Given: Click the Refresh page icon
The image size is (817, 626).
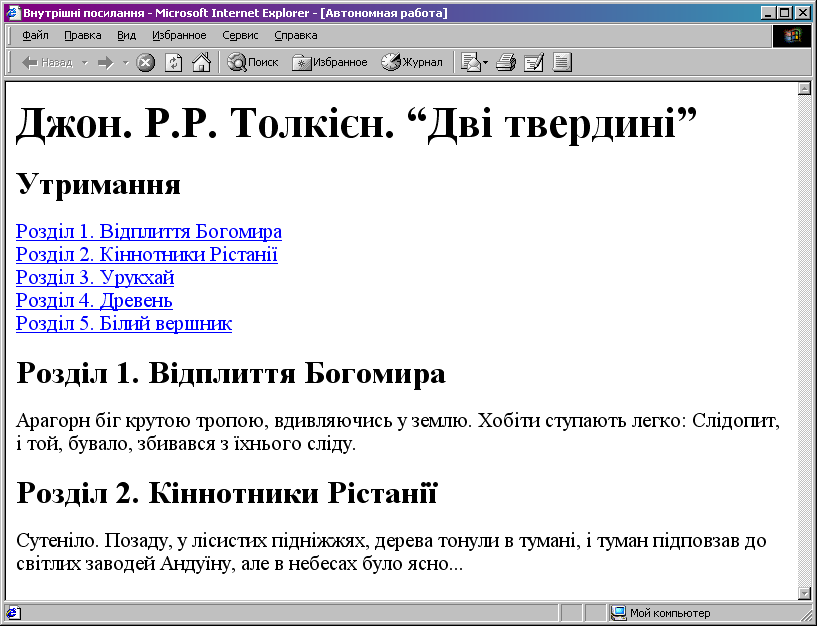Looking at the screenshot, I should click(174, 63).
